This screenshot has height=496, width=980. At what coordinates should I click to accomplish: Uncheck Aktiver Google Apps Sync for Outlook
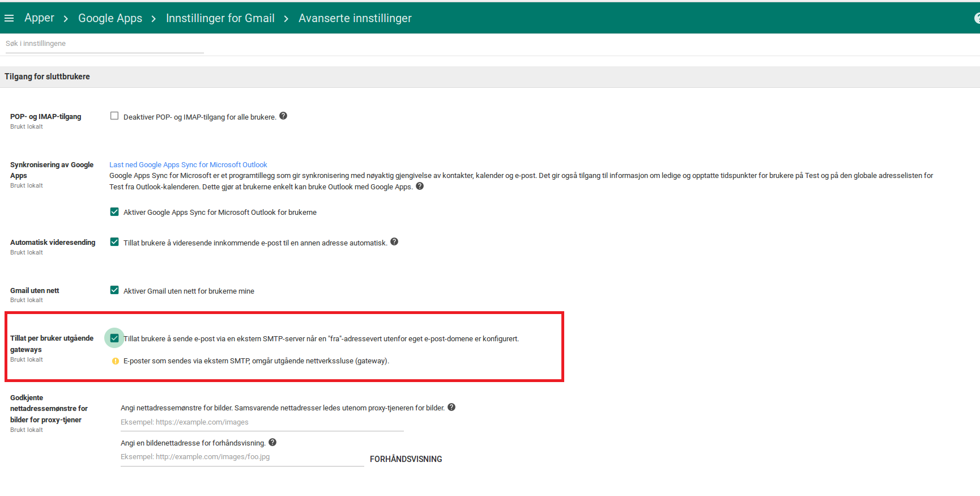pyautogui.click(x=114, y=211)
